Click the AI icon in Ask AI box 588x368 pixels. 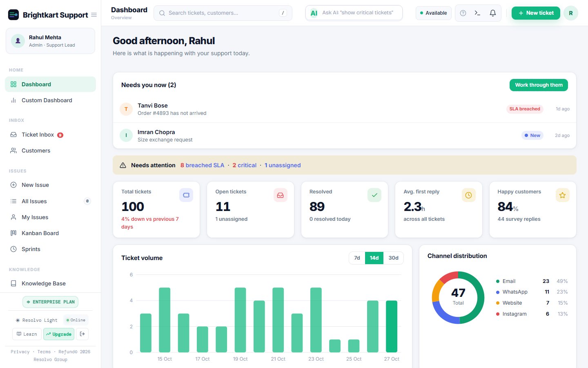tap(314, 13)
